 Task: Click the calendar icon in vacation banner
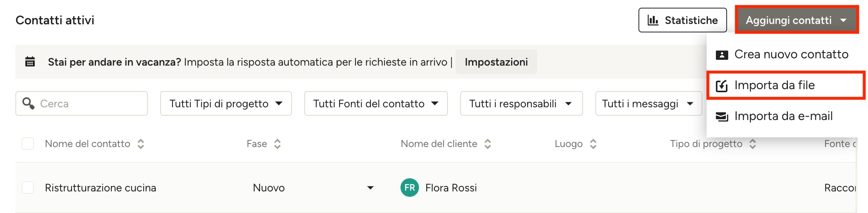tap(30, 62)
